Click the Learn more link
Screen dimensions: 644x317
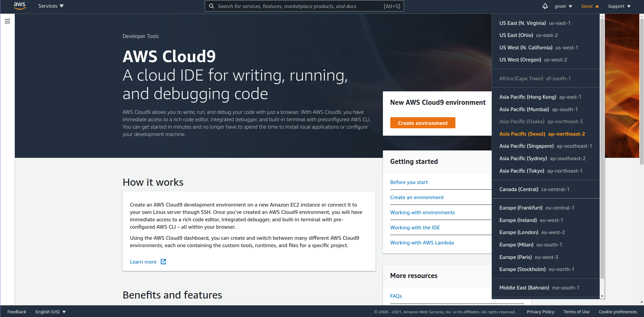pyautogui.click(x=143, y=262)
